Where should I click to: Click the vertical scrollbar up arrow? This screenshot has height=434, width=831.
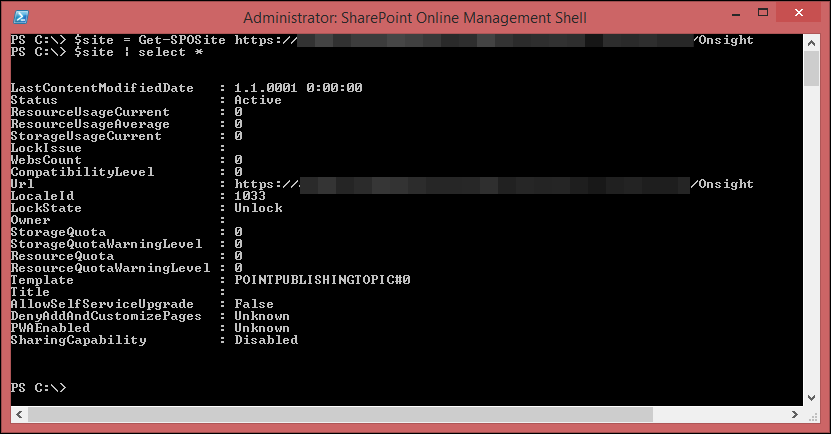click(811, 43)
